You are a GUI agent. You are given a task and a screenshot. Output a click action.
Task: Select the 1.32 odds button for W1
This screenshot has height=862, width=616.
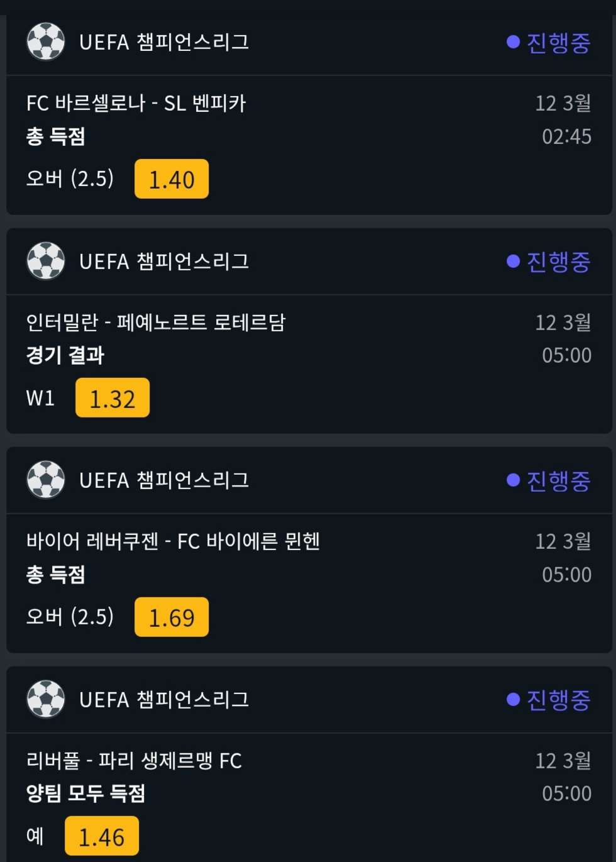coord(113,398)
